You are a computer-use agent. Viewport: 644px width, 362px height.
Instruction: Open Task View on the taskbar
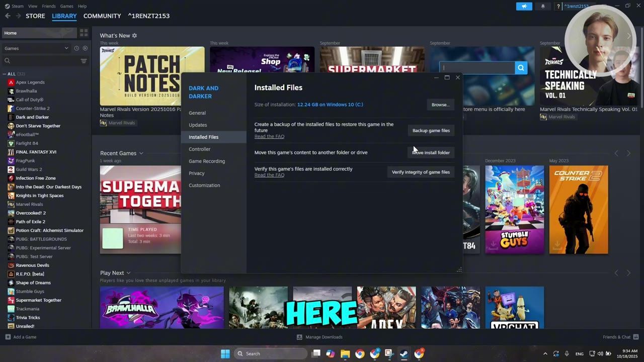point(316,353)
